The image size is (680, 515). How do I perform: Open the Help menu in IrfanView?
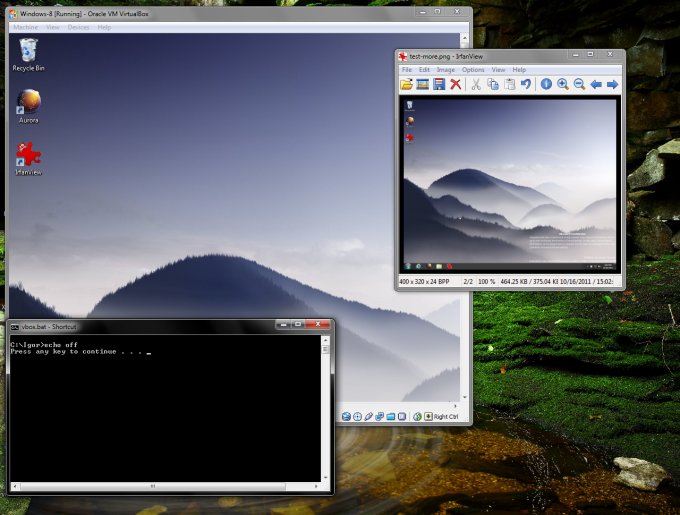tap(519, 70)
